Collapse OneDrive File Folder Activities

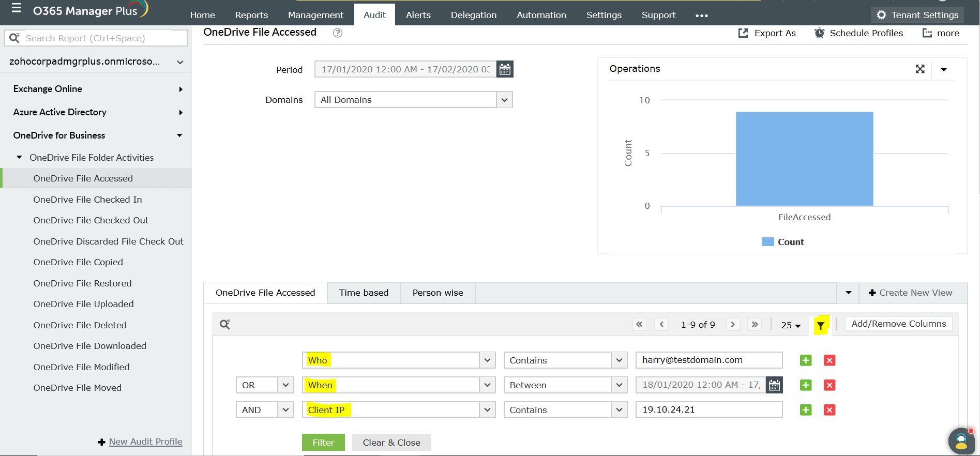click(x=19, y=157)
